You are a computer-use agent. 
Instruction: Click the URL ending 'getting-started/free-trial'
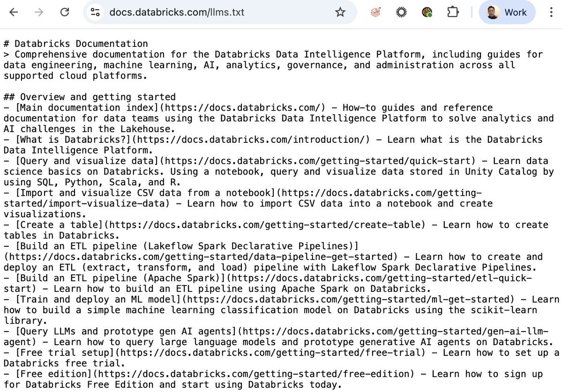coord(270,353)
